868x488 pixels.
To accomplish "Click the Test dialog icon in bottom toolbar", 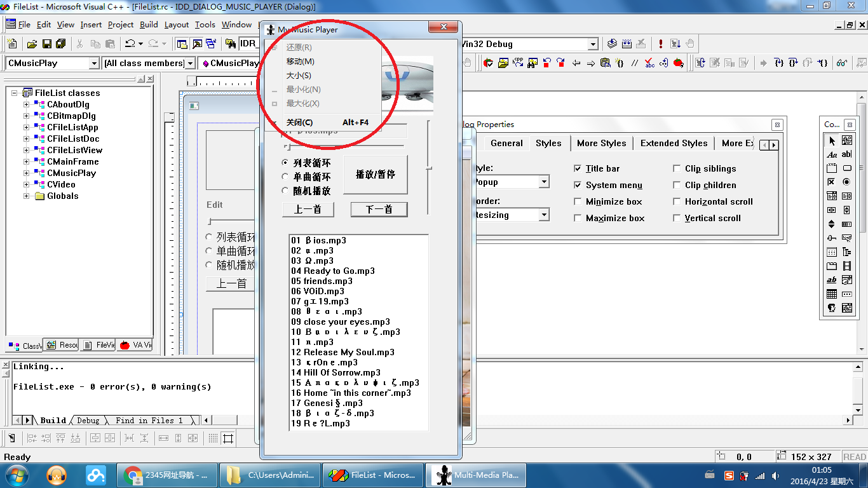I will [11, 438].
